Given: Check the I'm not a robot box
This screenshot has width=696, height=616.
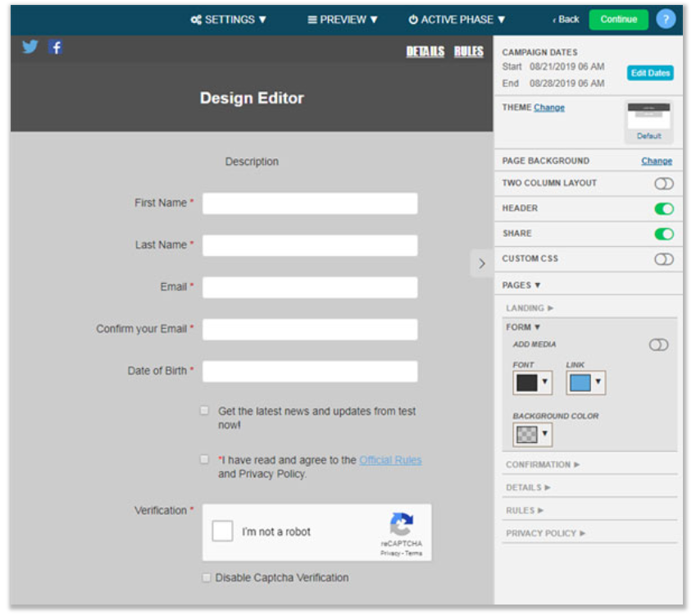Looking at the screenshot, I should [222, 532].
